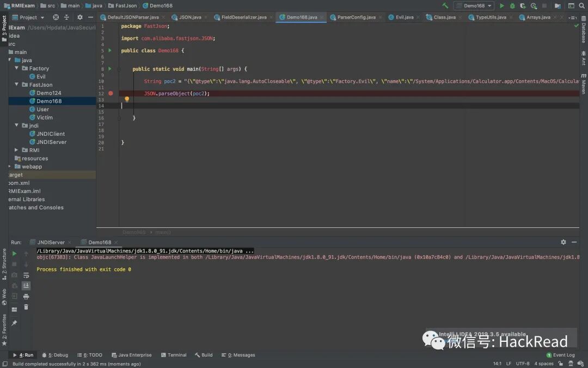Open the Demo168 run configuration dropdown

474,5
